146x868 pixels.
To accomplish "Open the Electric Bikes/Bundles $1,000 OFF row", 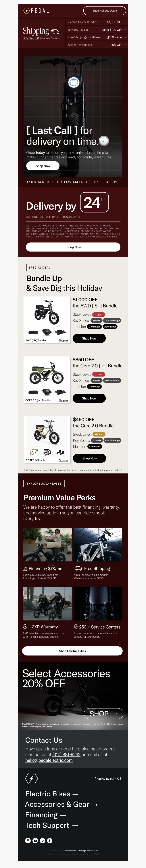I will 97,22.
